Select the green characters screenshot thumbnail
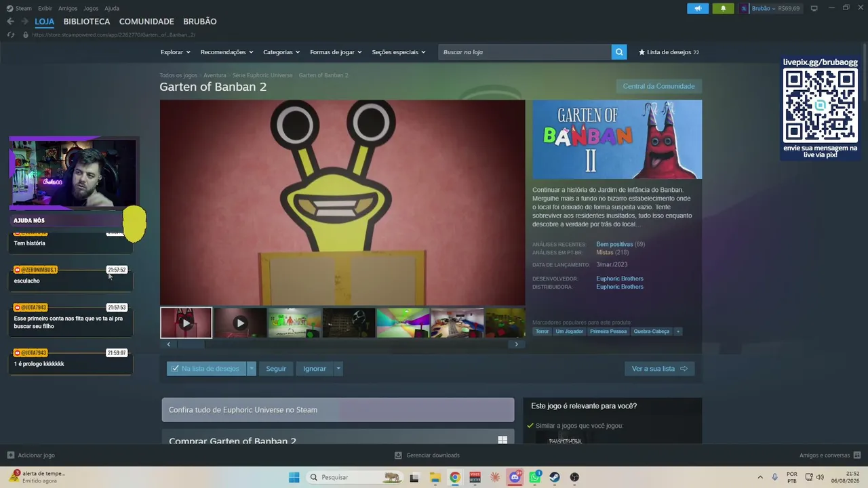868x488 pixels. pos(294,323)
